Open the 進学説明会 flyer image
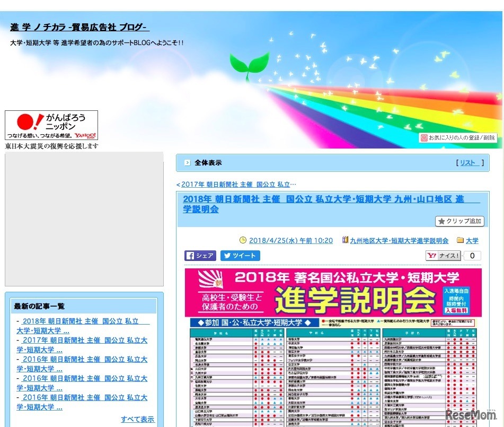504x427 pixels. (x=333, y=347)
